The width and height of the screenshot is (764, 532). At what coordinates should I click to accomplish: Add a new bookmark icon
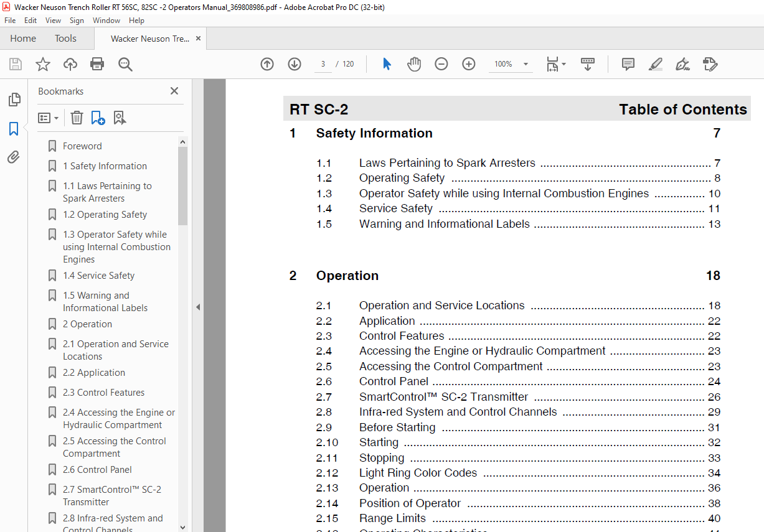[98, 118]
